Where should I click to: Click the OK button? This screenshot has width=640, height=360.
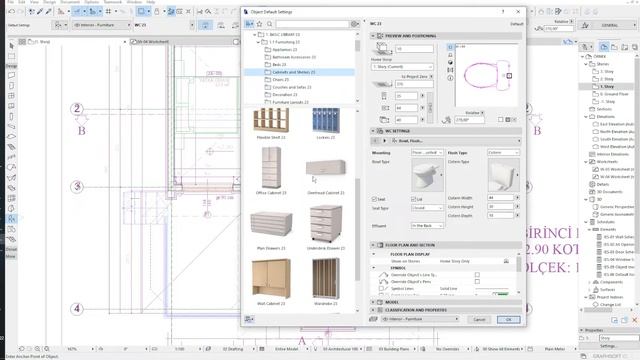pos(509,320)
